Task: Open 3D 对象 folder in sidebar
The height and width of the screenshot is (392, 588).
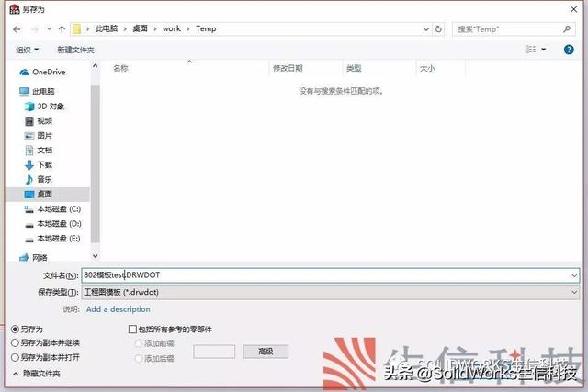Action: coord(44,106)
